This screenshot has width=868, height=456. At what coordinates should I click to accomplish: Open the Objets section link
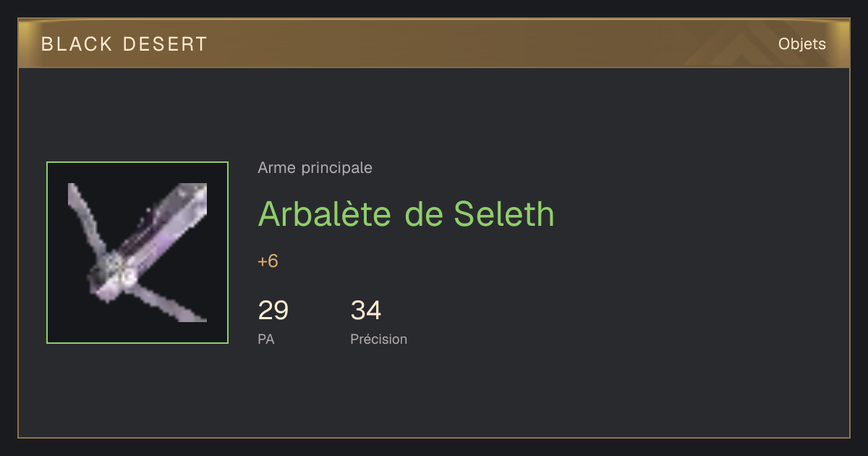pyautogui.click(x=801, y=44)
